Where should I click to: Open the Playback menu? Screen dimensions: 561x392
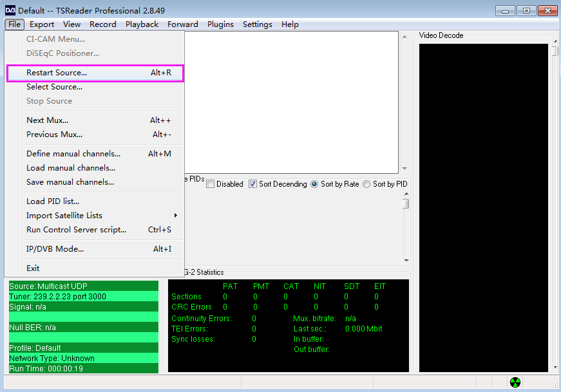(x=142, y=24)
